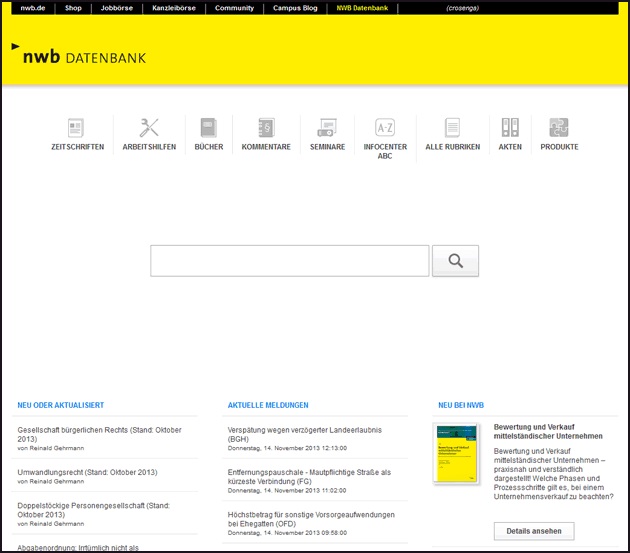Screen dimensions: 630x553
Task: Open Umwandlungsrecht (Stand: Oktober 2013) article
Action: (87, 472)
